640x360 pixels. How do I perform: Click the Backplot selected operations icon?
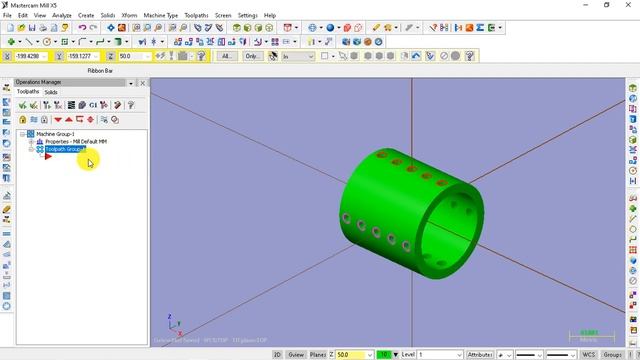click(71, 105)
